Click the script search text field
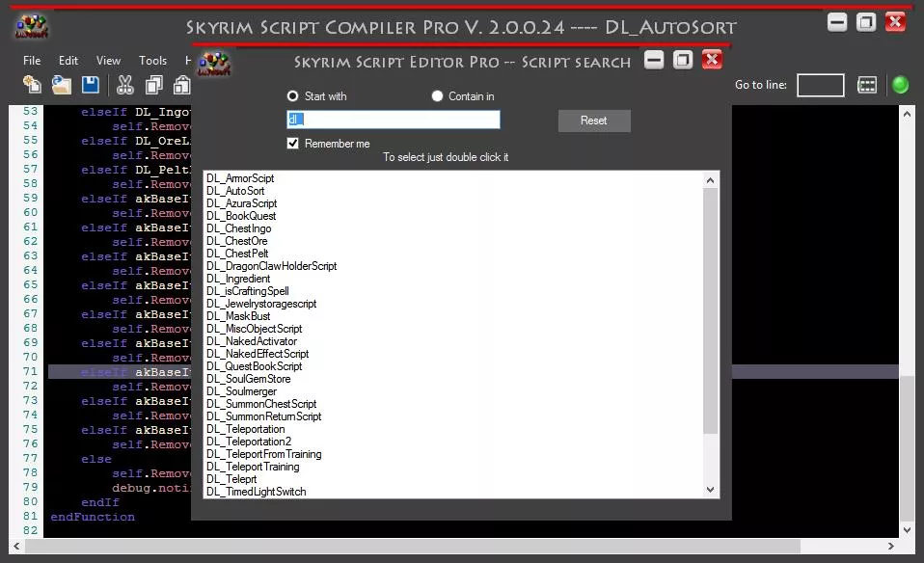The image size is (924, 563). (x=394, y=120)
